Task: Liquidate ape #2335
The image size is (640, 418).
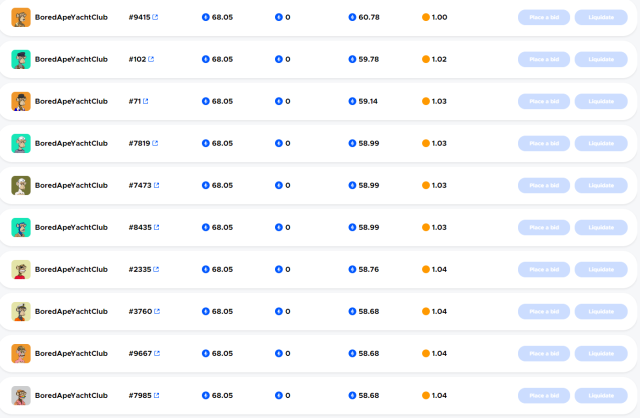Action: click(601, 269)
